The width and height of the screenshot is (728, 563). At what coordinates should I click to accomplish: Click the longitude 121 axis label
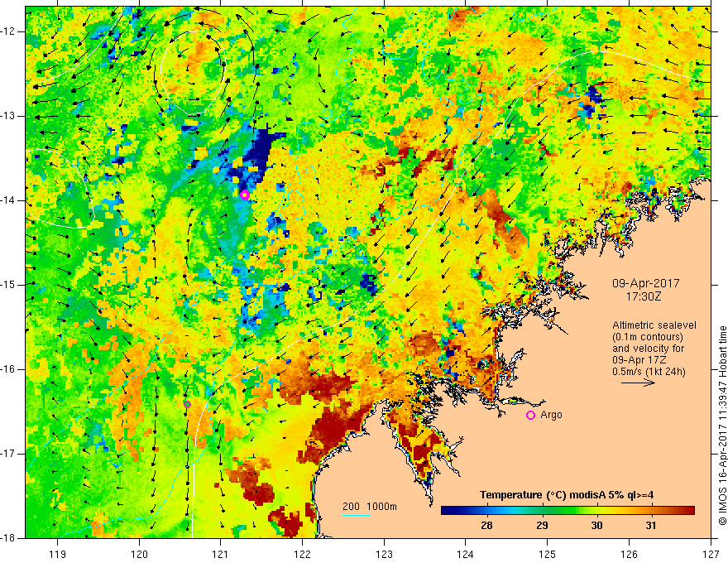pos(221,554)
